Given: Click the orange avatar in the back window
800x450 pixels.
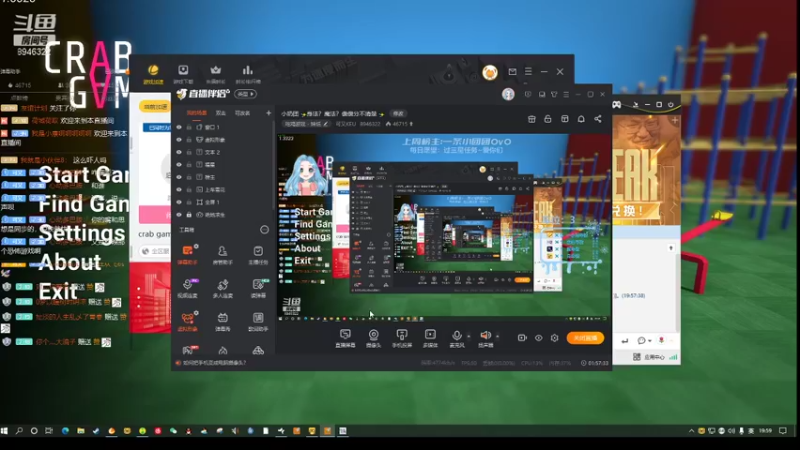Looking at the screenshot, I should (490, 72).
